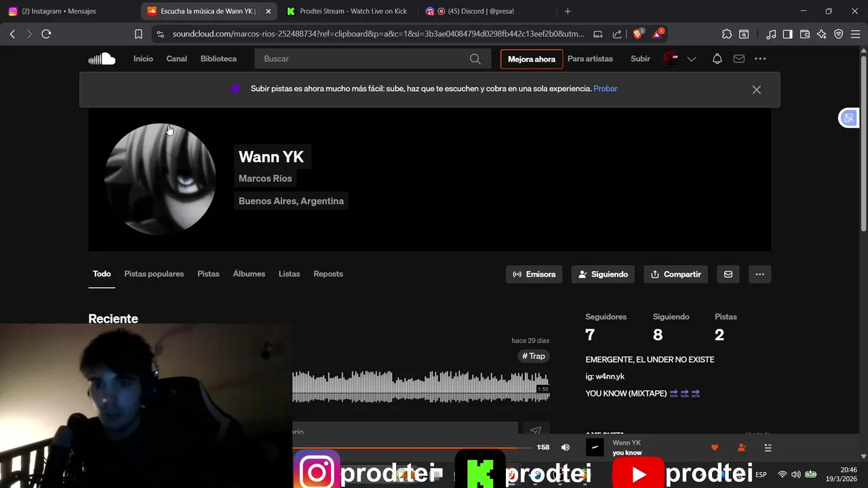The image size is (868, 488).
Task: Bookmark this page via the bookmark icon
Action: click(138, 34)
